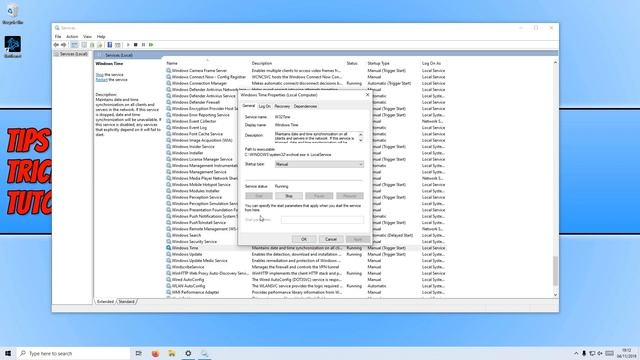Click the volume tray icon

coord(600,353)
